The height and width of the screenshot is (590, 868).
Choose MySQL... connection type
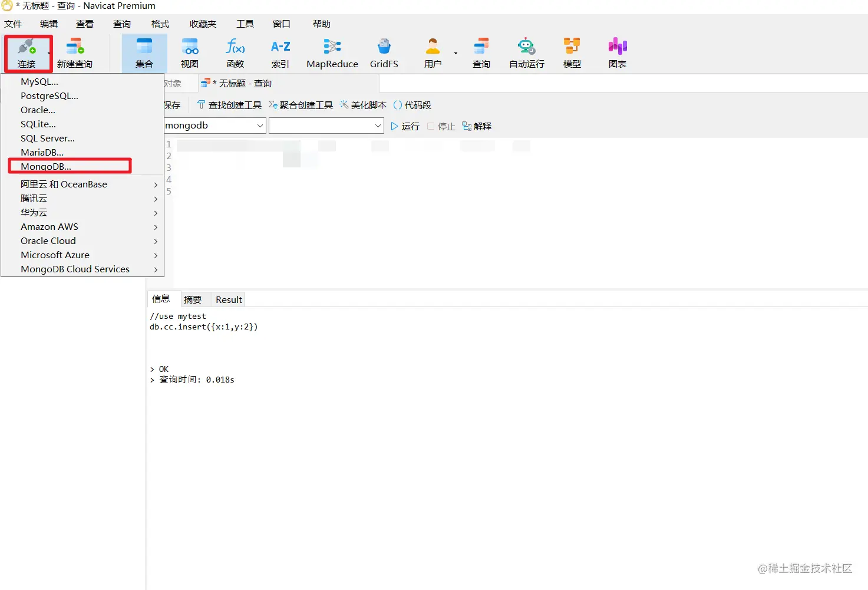(x=82, y=82)
